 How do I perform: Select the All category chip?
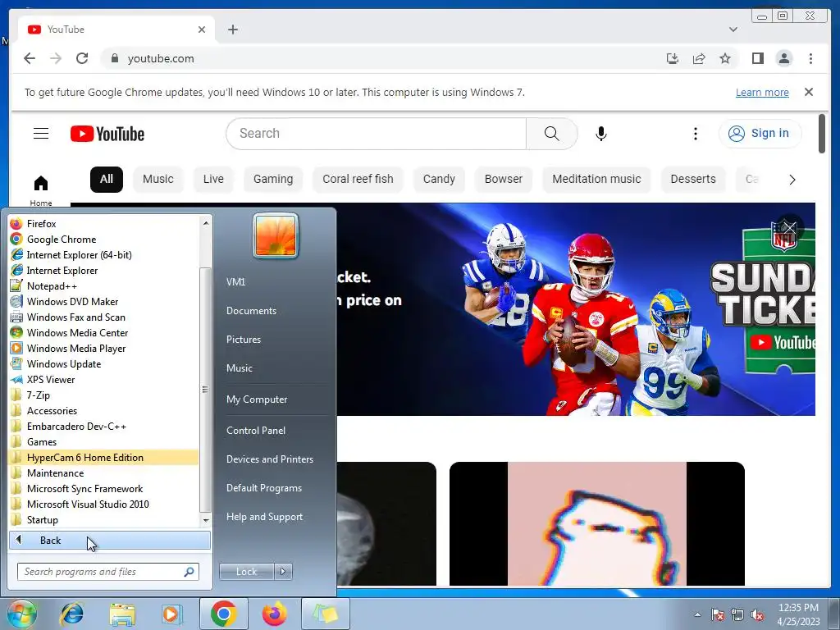pyautogui.click(x=106, y=179)
